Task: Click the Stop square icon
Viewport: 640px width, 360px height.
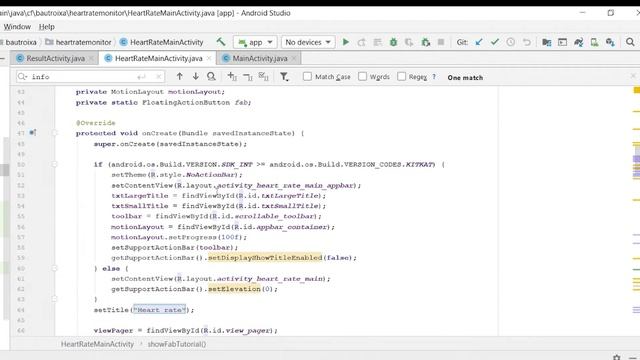Action: coord(441,42)
